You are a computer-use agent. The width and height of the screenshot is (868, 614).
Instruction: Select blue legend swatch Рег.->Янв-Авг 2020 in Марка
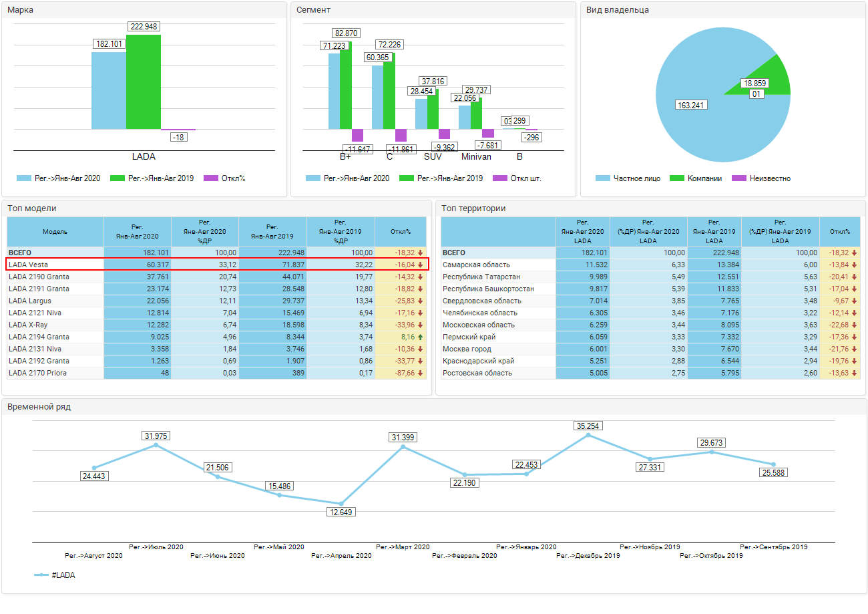tap(24, 178)
